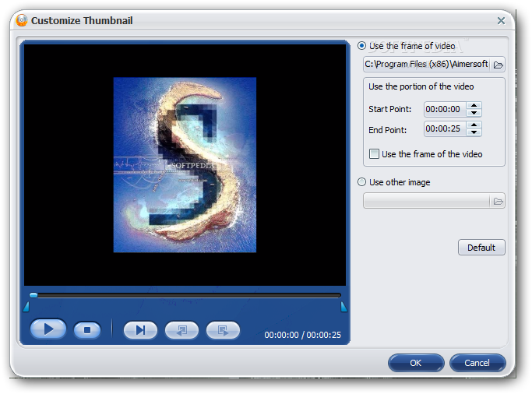Viewport: 532px width, 394px height.
Task: Click the Default button
Action: click(x=481, y=248)
